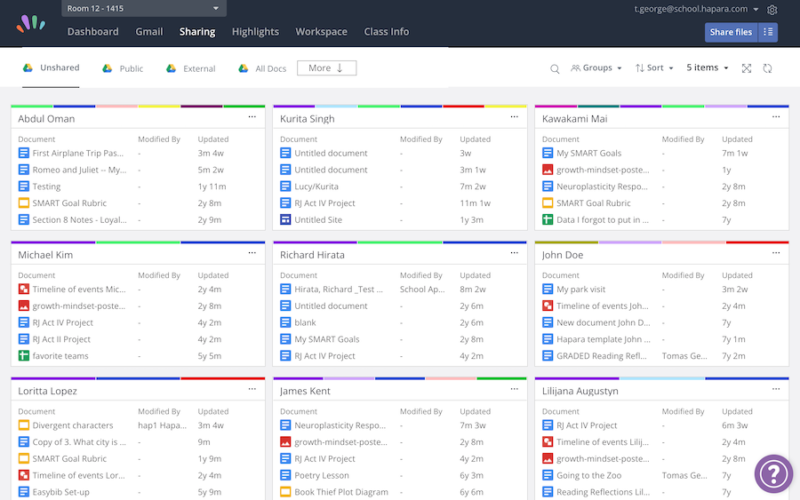Expand the Groups dropdown
Screen dimensions: 800x500
pos(596,68)
